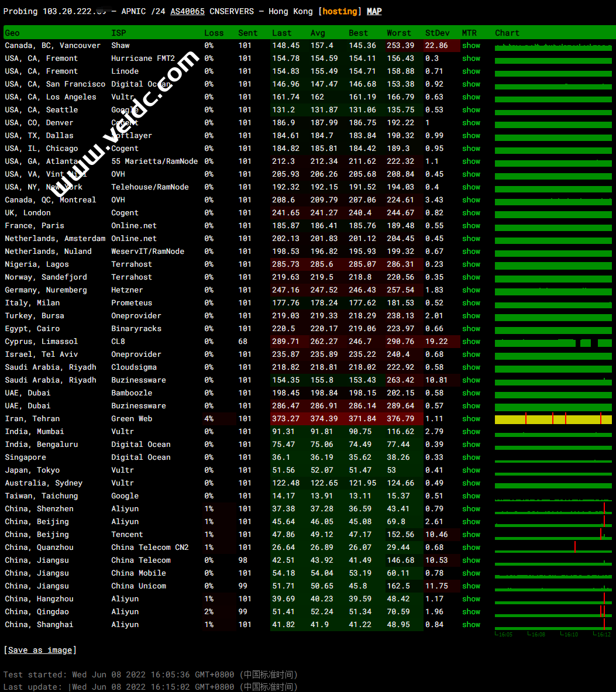Show MTR for China, Qingdao Aliyun
The image size is (616, 692).
pos(472,612)
